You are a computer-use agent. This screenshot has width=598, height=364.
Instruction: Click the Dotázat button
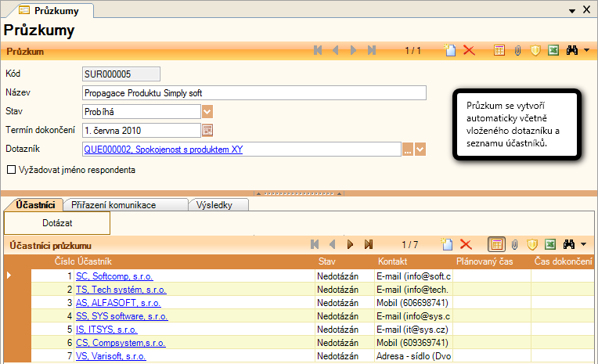pyautogui.click(x=57, y=224)
